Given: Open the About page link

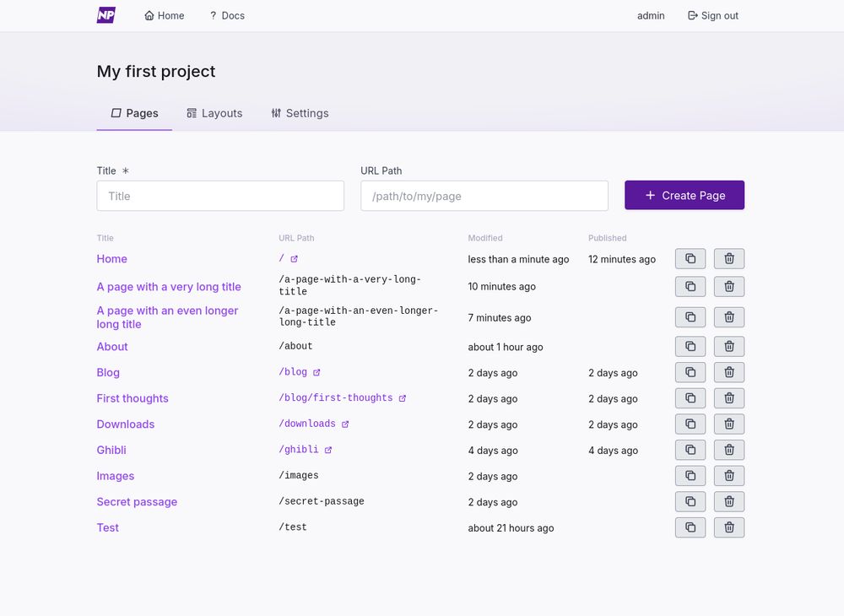Looking at the screenshot, I should 112,347.
